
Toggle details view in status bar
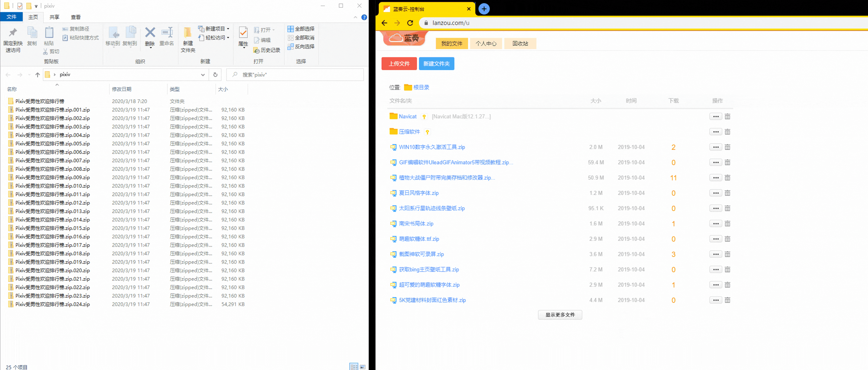click(x=353, y=367)
